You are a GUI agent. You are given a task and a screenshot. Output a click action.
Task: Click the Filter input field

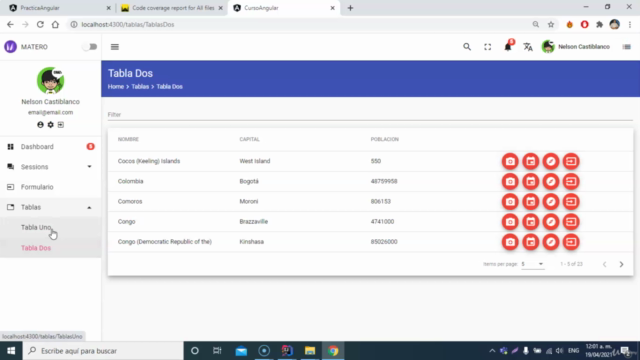pyautogui.click(x=370, y=115)
